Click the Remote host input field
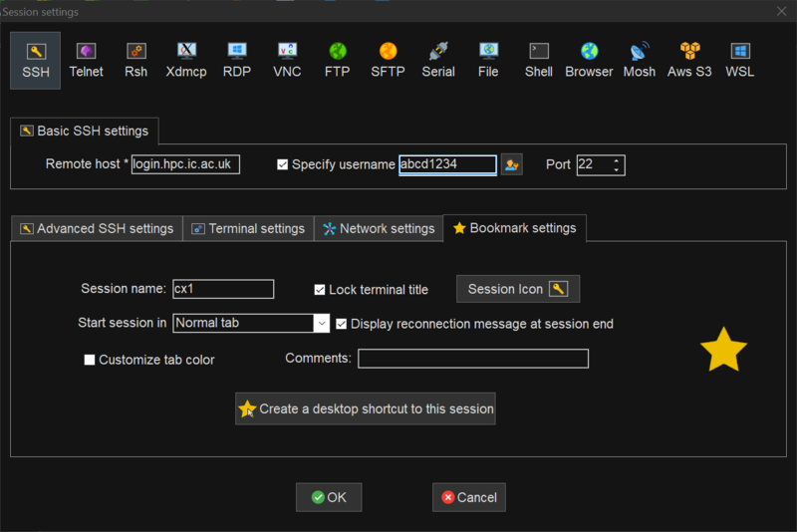This screenshot has width=797, height=532. 185,164
